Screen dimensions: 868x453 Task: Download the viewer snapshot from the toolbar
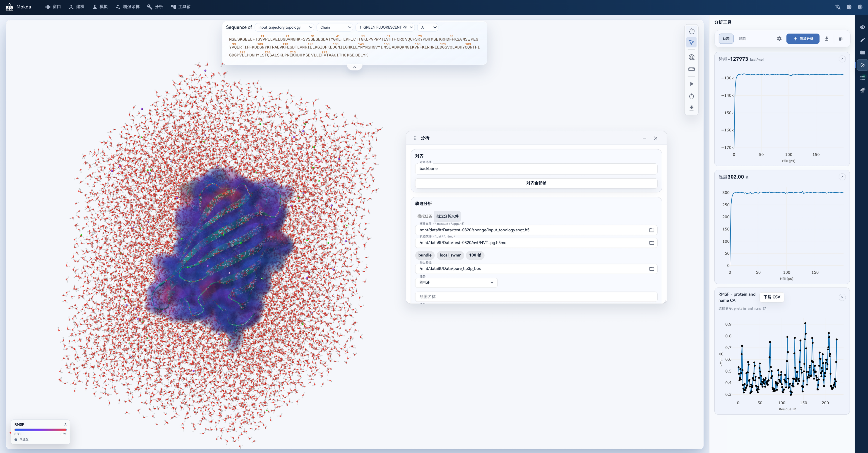click(x=691, y=108)
